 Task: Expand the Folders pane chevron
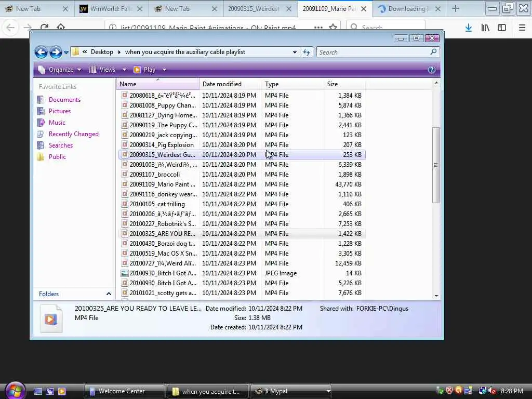tap(109, 294)
